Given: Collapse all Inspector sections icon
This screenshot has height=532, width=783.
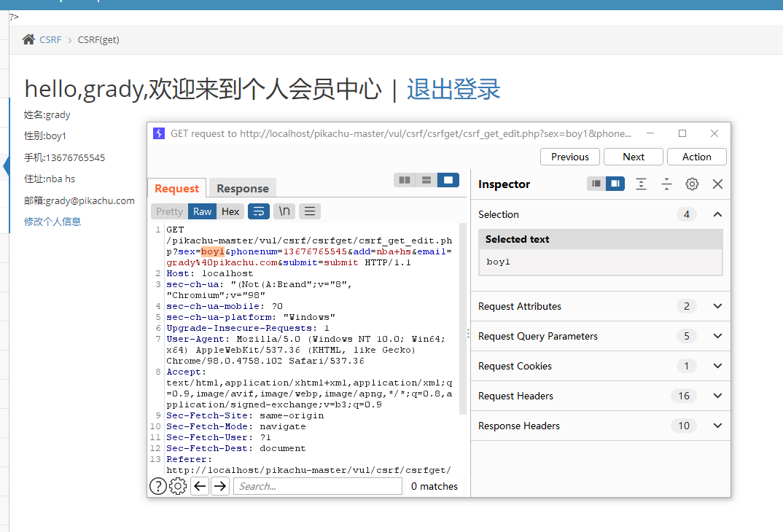Looking at the screenshot, I should [x=666, y=184].
